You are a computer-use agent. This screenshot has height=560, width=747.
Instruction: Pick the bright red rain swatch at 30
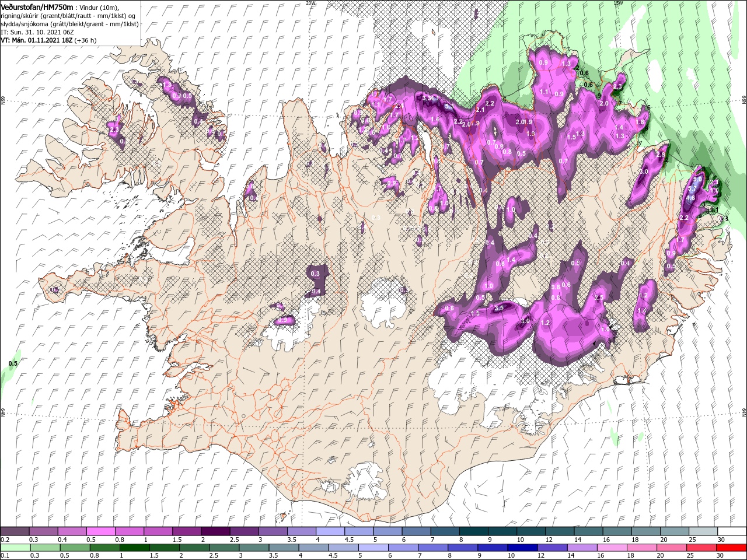click(731, 548)
